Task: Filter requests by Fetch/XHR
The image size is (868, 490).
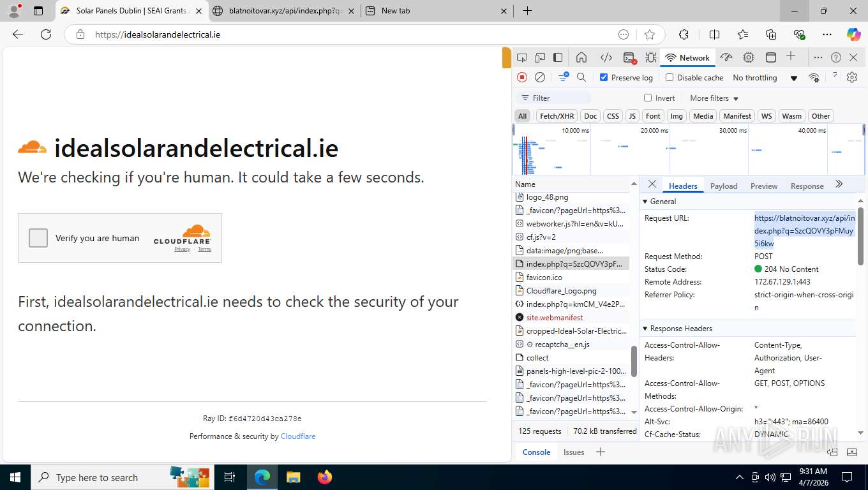Action: click(557, 116)
